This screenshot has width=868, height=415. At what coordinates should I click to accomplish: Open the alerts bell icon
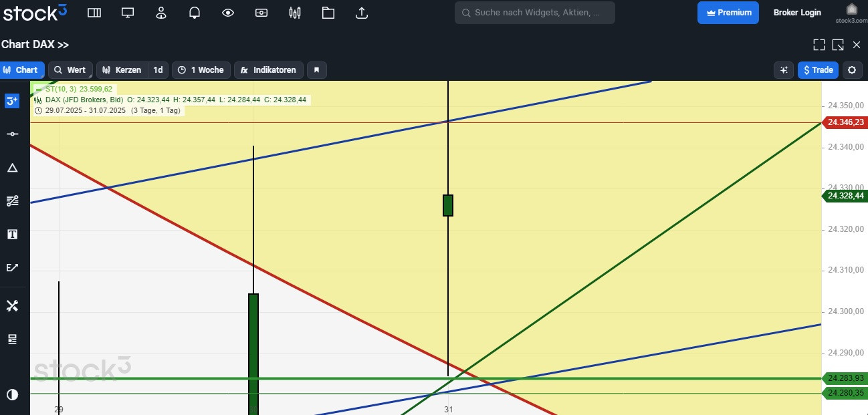point(195,13)
